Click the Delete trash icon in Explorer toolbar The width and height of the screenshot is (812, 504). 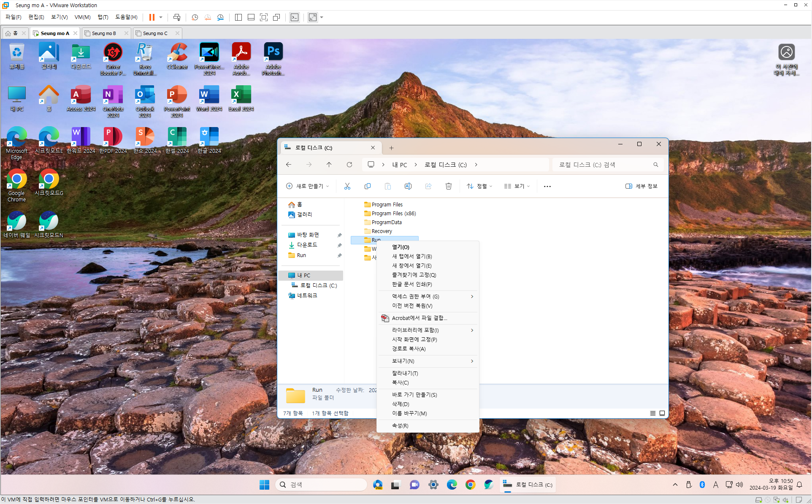[448, 186]
